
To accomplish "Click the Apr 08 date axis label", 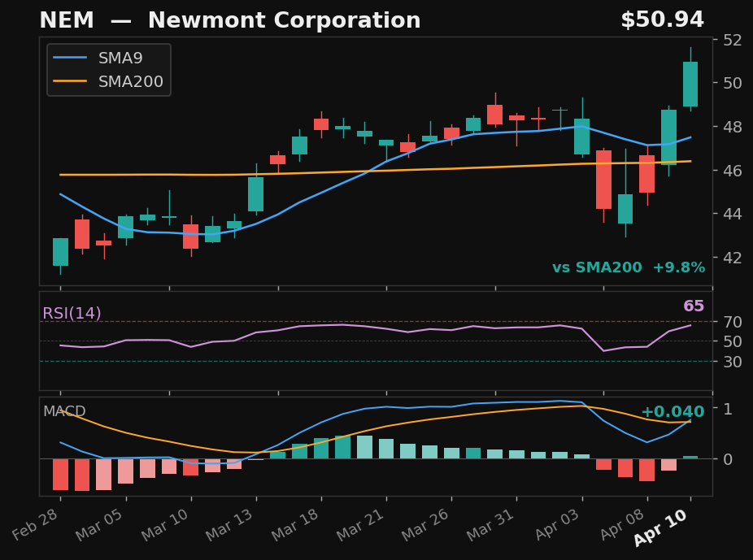I will (622, 524).
